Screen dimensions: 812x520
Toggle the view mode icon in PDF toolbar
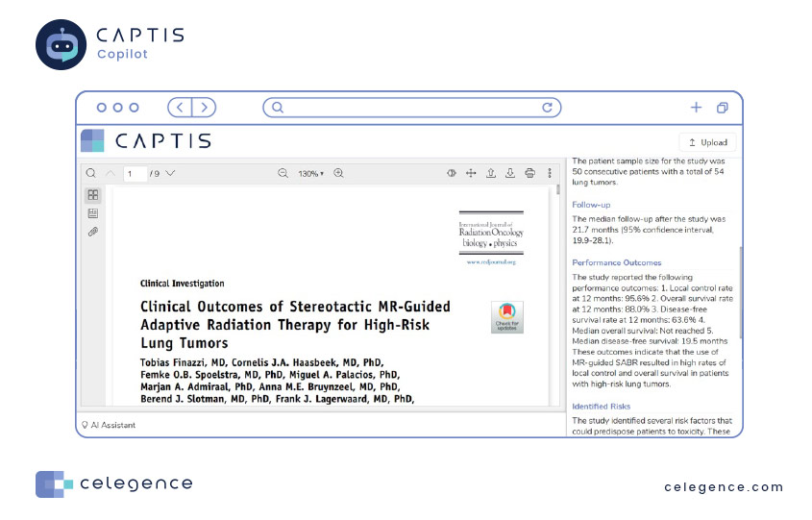click(452, 173)
